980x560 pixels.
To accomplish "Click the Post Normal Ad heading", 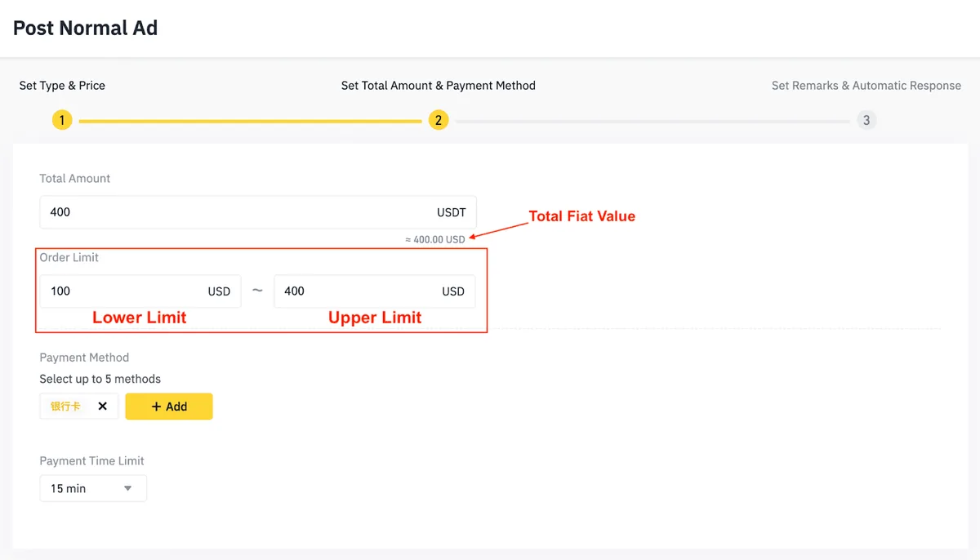I will click(86, 28).
